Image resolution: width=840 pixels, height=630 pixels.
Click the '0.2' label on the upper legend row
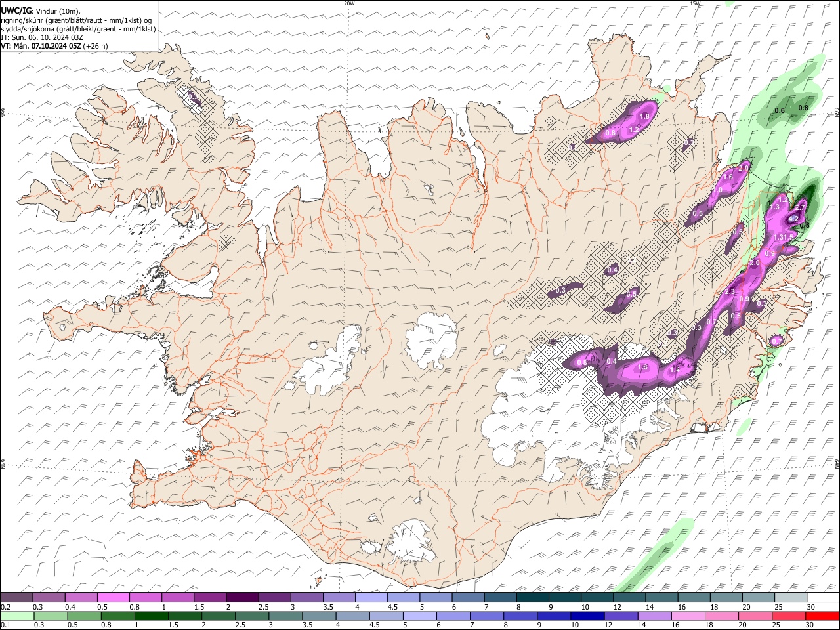(5, 607)
